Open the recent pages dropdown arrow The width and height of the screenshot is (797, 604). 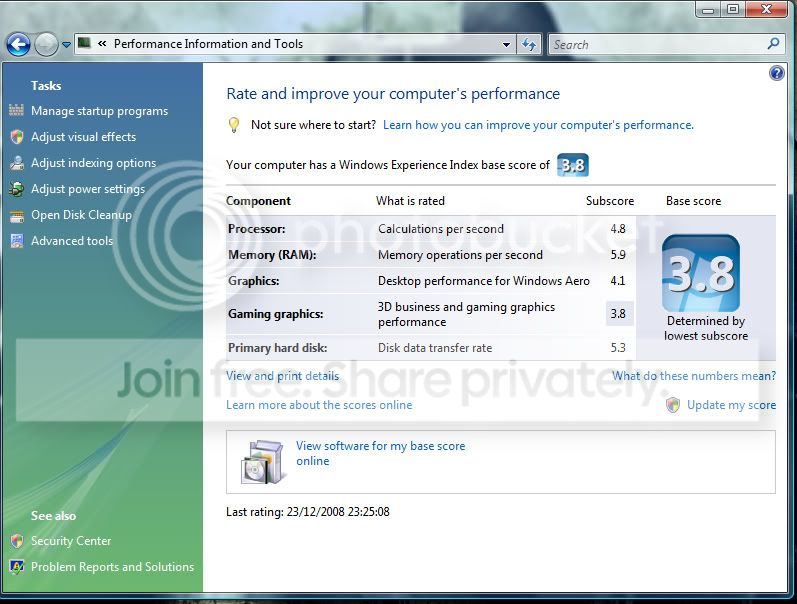66,45
